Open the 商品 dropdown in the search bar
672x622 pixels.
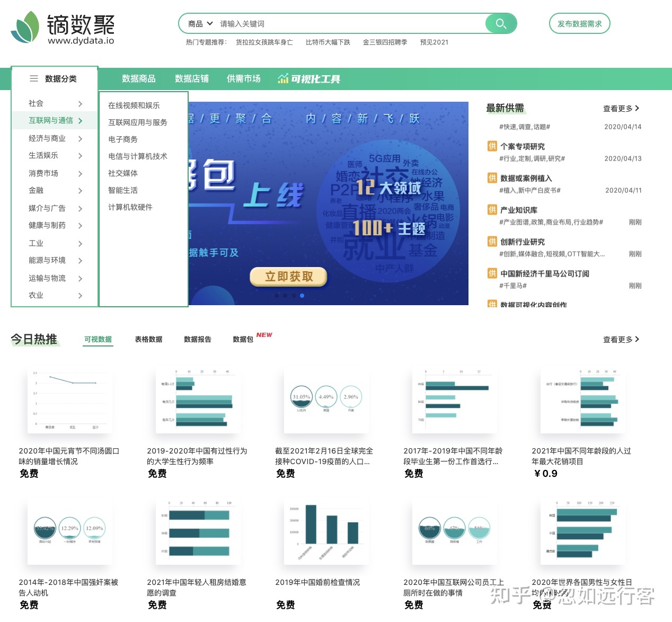coord(199,23)
